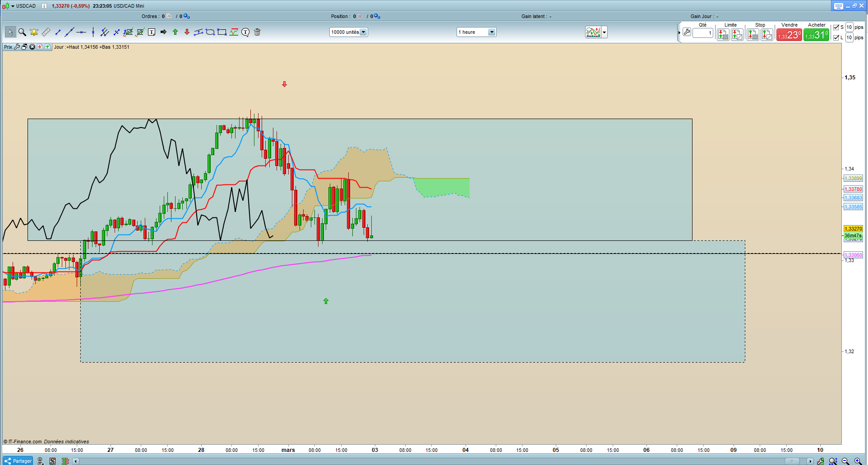Cancel all orders with the Ordres X icon

(169, 16)
